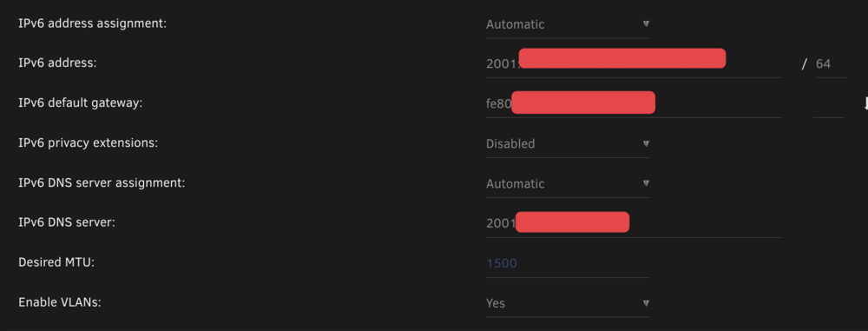Viewport: 868px width, 331px height.
Task: Focus the IPv6 address field starting with 2001
Action: click(x=634, y=63)
